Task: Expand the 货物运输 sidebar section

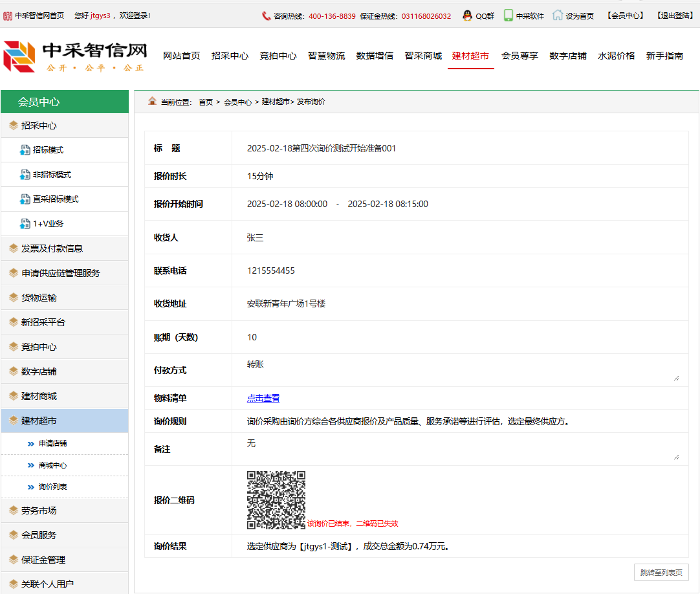Action: point(65,298)
